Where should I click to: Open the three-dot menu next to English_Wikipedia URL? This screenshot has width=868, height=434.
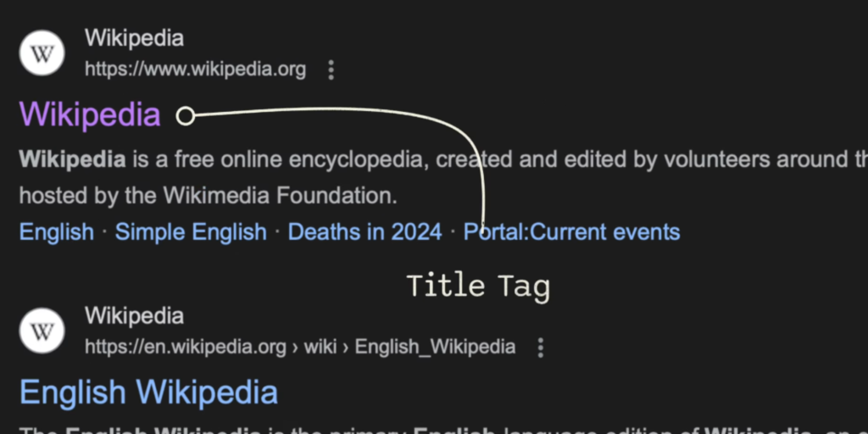tap(541, 348)
